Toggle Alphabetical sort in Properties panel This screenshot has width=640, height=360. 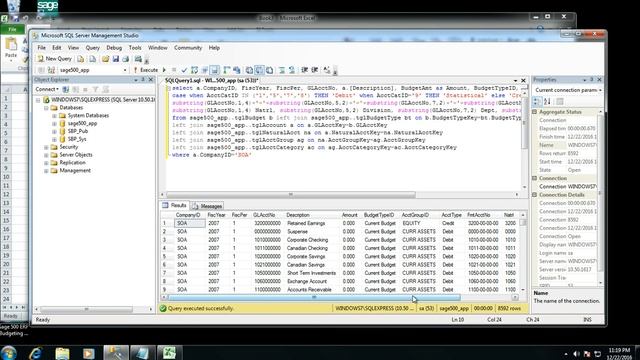pyautogui.click(x=547, y=101)
